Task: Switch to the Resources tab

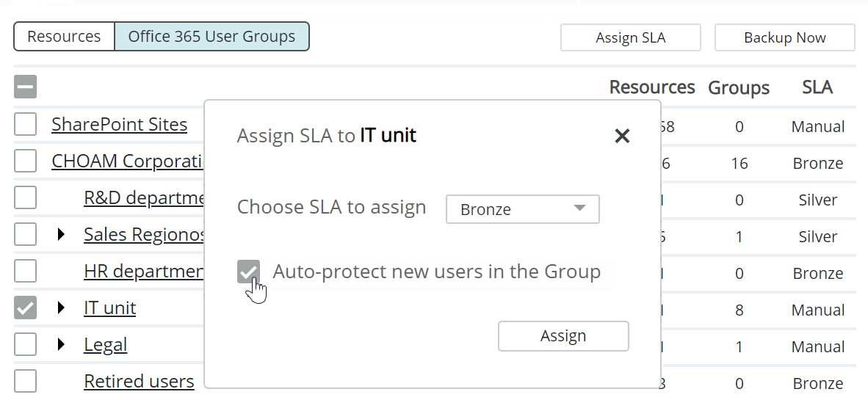Action: (64, 37)
